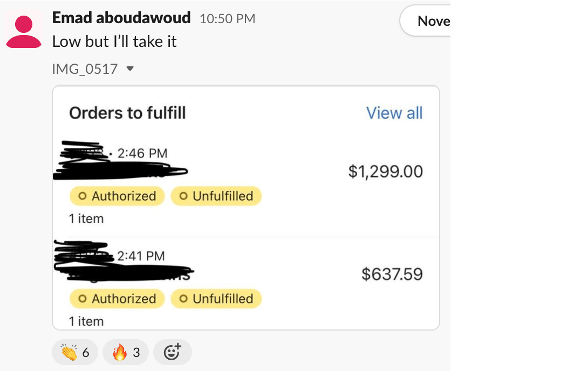The width and height of the screenshot is (588, 371).
Task: Click the fire emoji reaction
Action: pos(126,352)
